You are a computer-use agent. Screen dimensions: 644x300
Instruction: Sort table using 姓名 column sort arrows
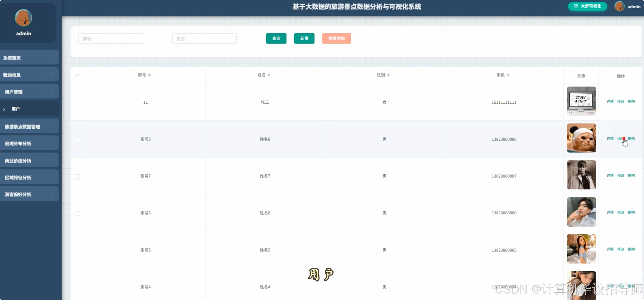[269, 75]
